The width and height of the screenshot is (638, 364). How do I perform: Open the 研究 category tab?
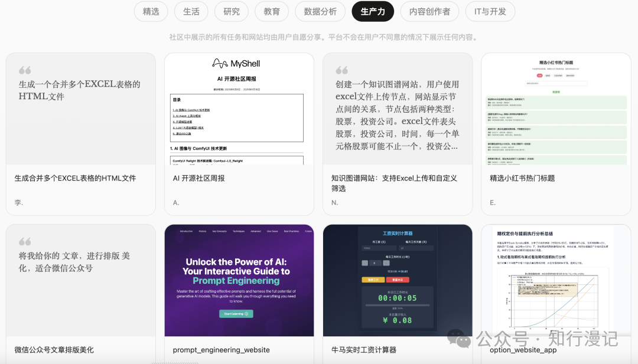[232, 12]
